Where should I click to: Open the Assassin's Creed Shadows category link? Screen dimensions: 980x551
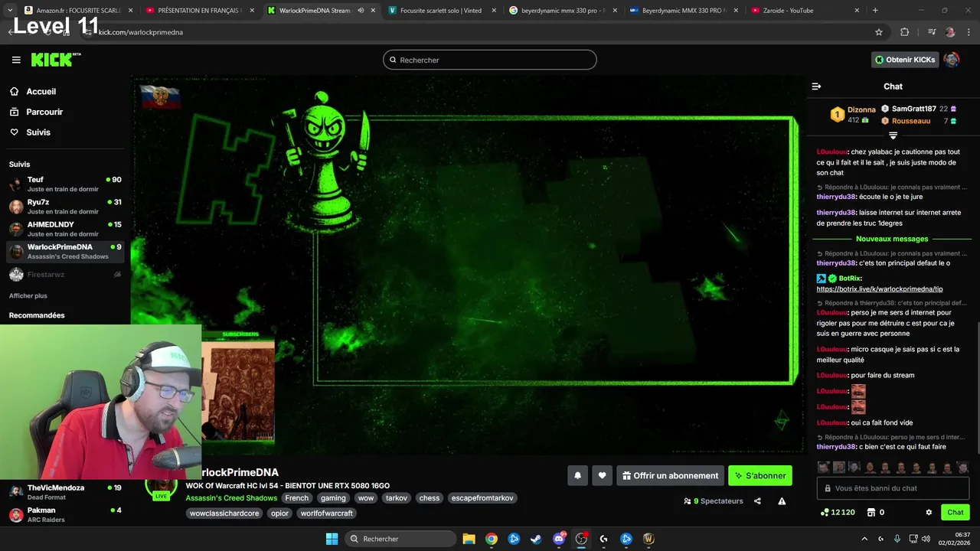tap(231, 498)
